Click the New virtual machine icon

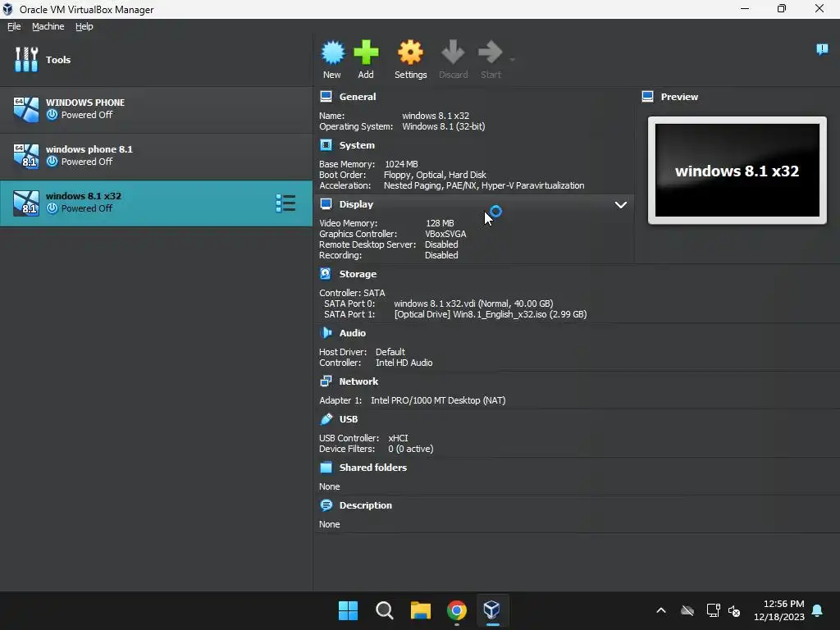click(x=332, y=52)
